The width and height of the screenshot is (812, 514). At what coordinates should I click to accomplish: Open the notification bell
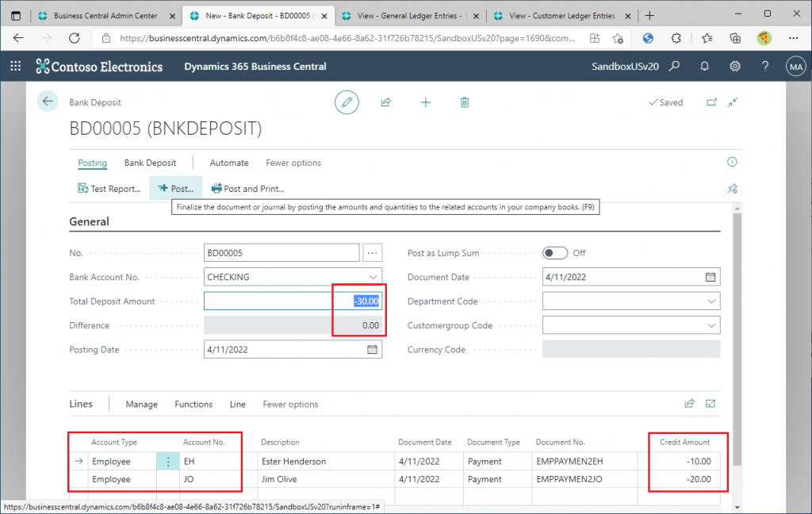click(x=704, y=67)
